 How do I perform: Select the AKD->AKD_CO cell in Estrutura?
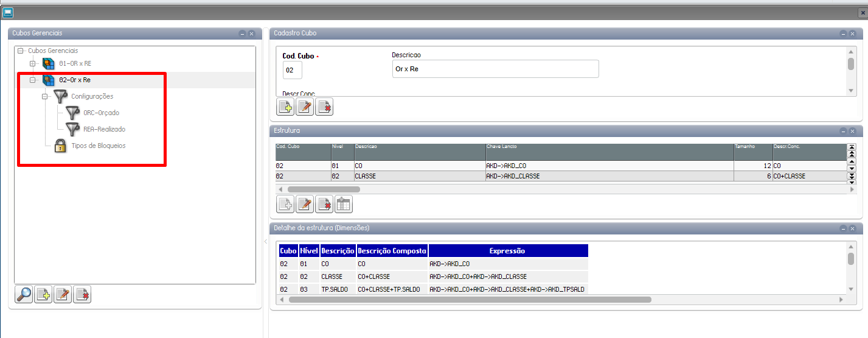point(609,166)
